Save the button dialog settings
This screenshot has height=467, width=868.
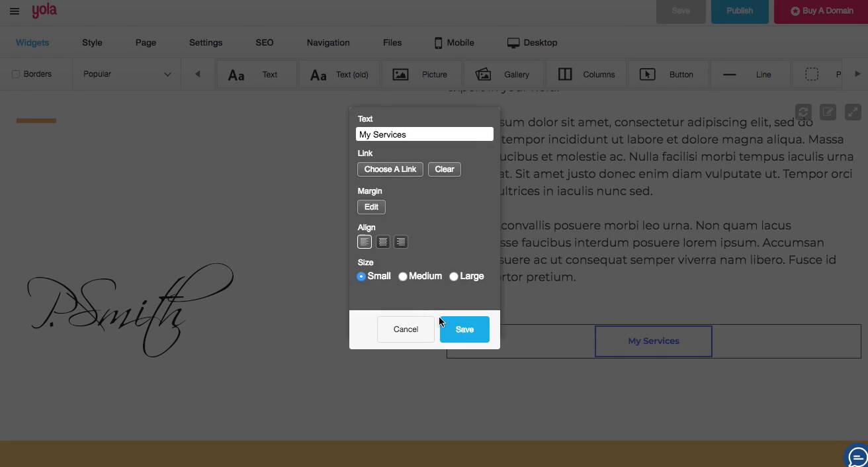coord(464,329)
